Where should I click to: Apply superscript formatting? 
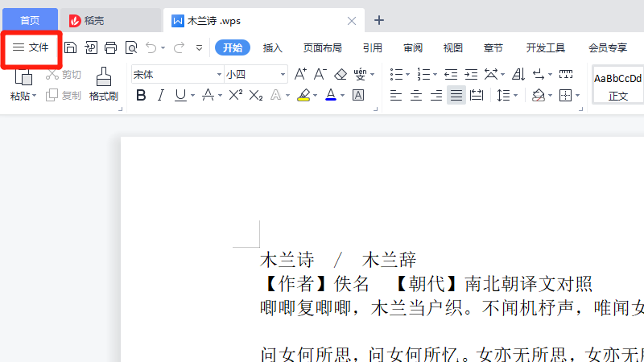[x=235, y=96]
